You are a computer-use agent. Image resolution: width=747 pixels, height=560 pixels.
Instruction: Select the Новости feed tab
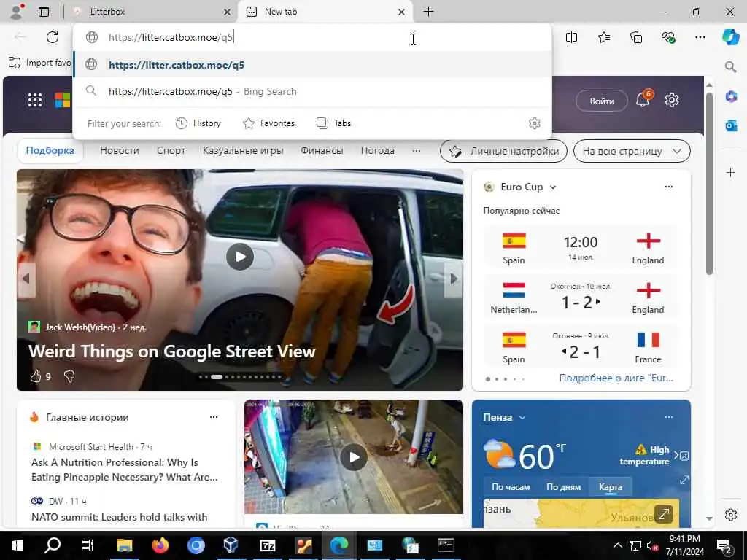click(x=119, y=150)
